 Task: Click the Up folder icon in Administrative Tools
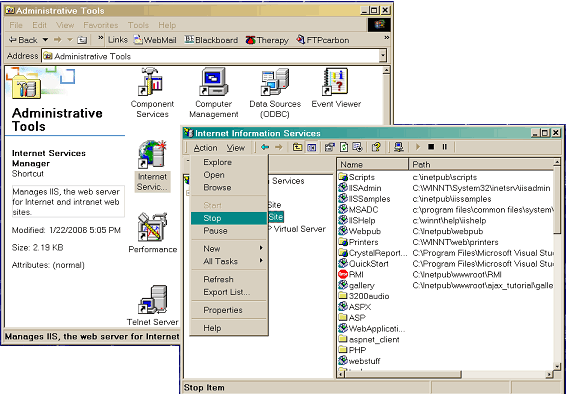(x=82, y=40)
